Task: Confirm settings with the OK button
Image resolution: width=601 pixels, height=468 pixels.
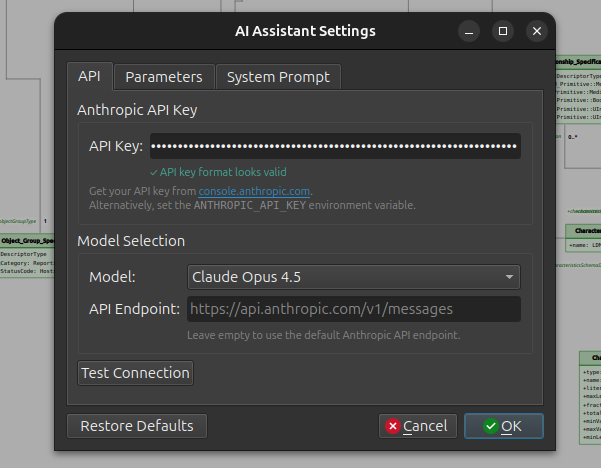Action: [x=503, y=426]
